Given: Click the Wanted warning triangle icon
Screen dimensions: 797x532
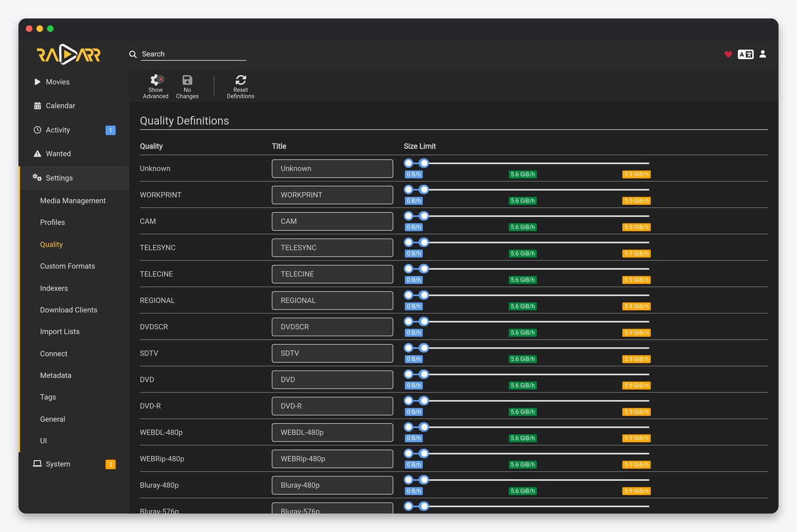Looking at the screenshot, I should click(38, 154).
